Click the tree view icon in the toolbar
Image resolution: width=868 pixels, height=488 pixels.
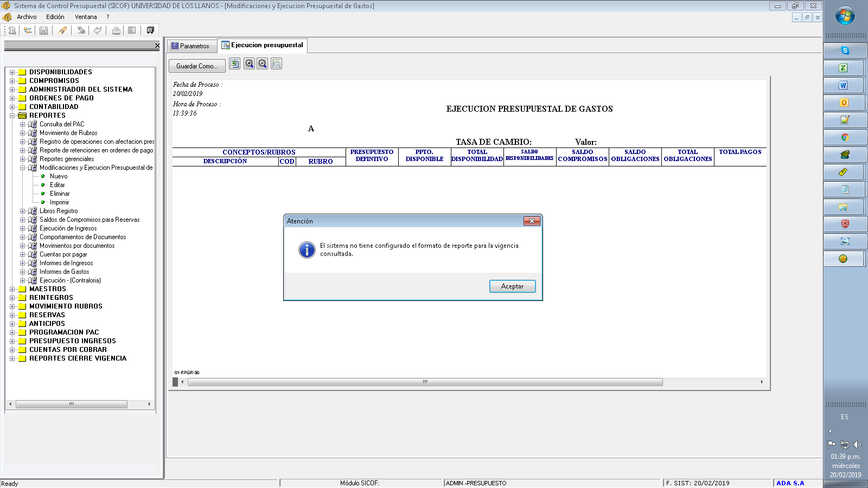pos(27,30)
